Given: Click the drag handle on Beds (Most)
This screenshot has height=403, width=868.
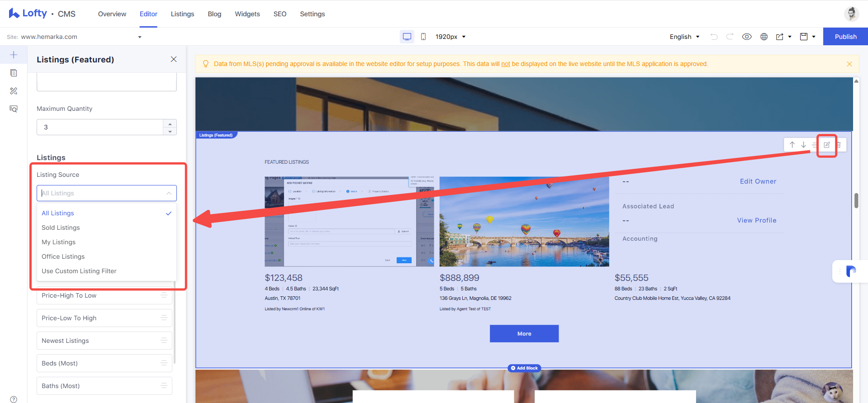Looking at the screenshot, I should tap(164, 363).
